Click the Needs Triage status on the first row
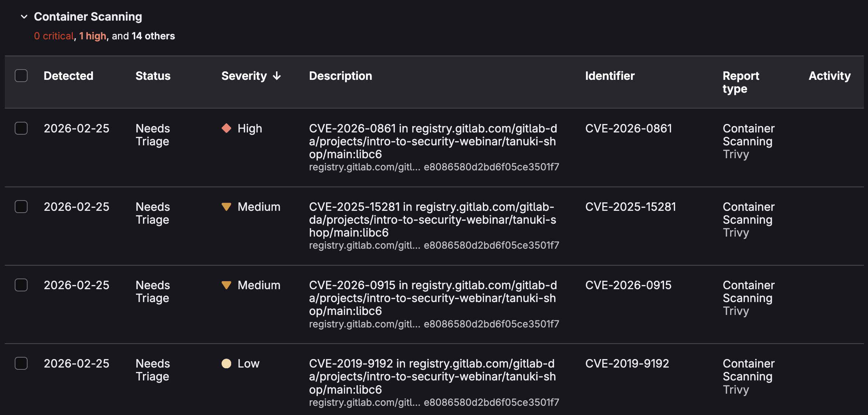This screenshot has width=868, height=415. click(153, 135)
